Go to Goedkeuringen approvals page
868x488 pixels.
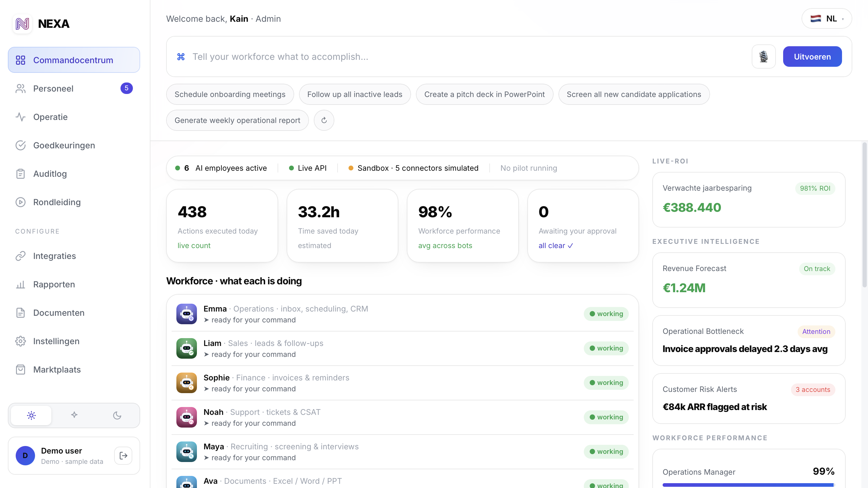[74, 145]
